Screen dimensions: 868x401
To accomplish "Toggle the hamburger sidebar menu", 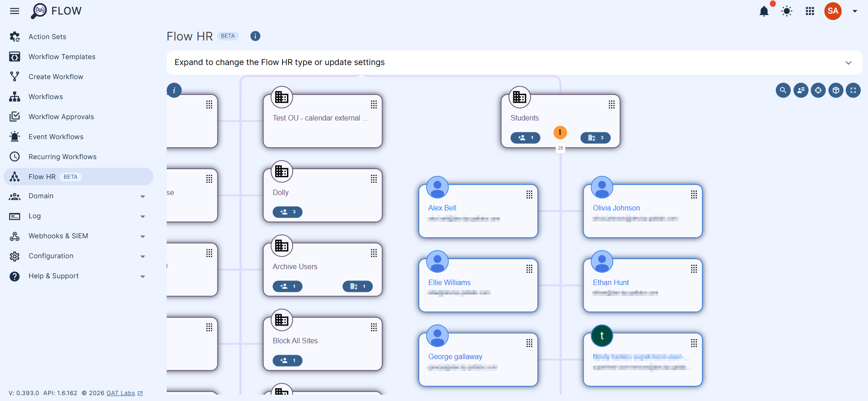I will pyautogui.click(x=15, y=11).
